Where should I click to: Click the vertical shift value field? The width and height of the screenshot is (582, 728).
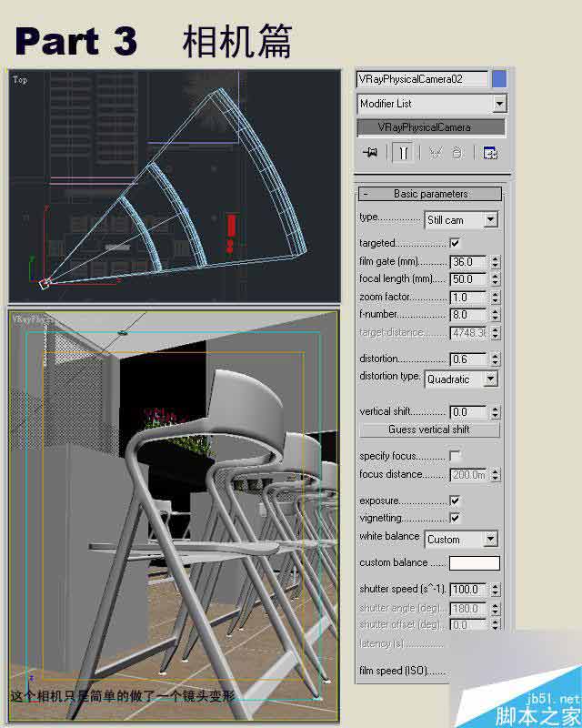468,412
